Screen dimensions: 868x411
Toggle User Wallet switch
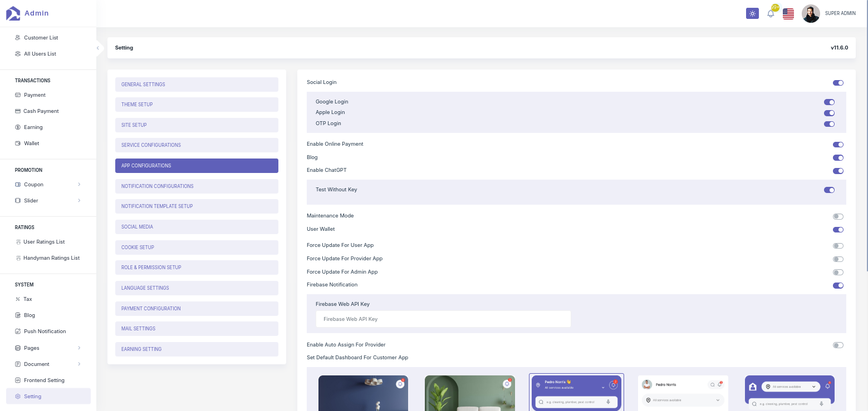tap(838, 230)
